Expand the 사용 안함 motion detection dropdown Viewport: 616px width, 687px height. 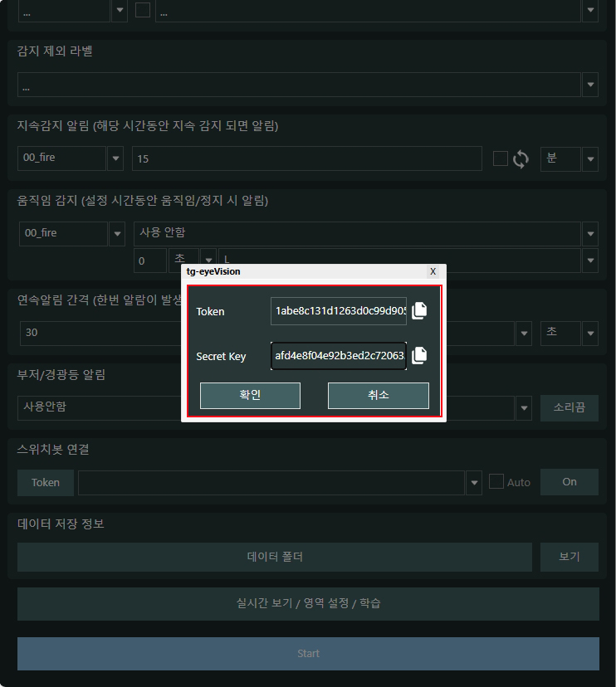point(590,233)
